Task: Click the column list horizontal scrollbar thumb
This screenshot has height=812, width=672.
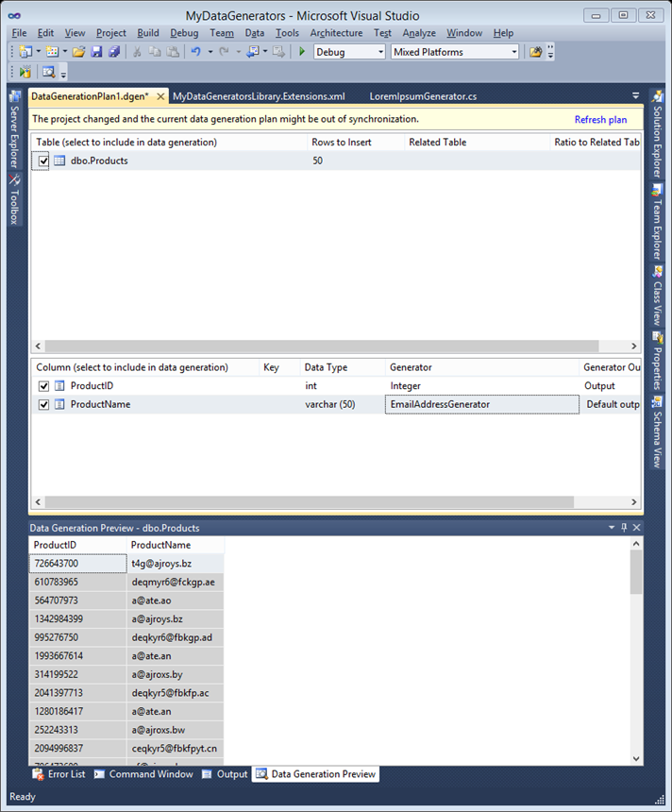Action: click(309, 501)
